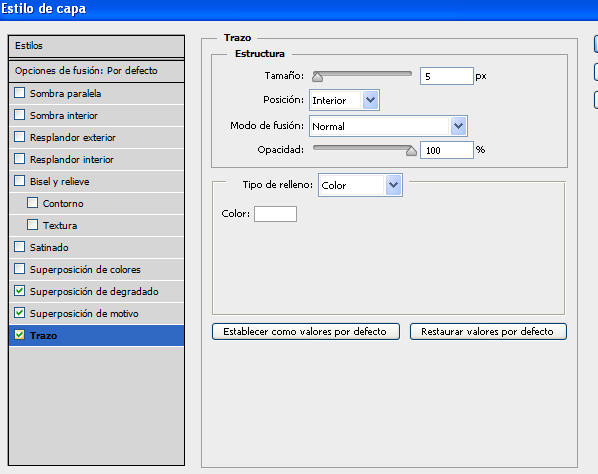Tick the Contorno sub-option checkbox
This screenshot has height=474, width=598.
pos(32,203)
